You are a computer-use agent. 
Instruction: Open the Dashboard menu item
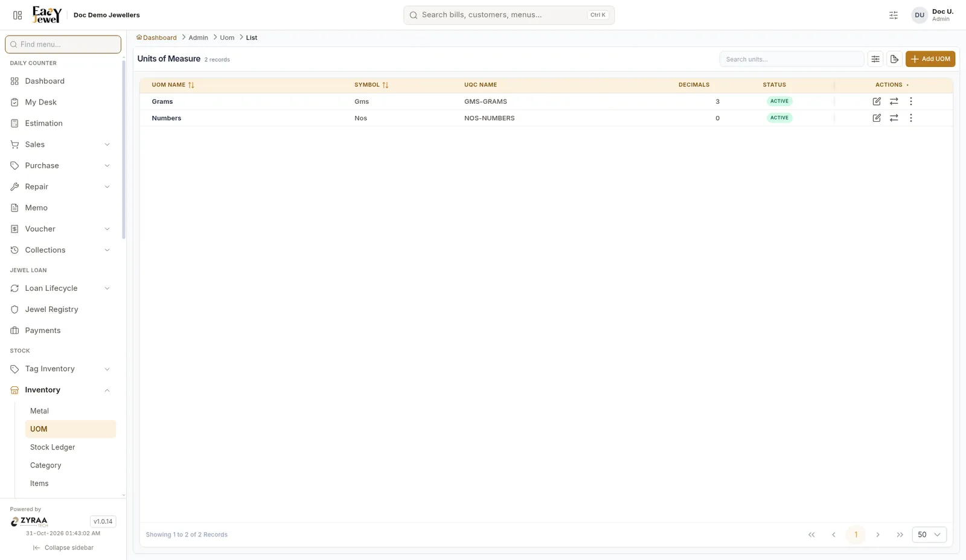60,81
